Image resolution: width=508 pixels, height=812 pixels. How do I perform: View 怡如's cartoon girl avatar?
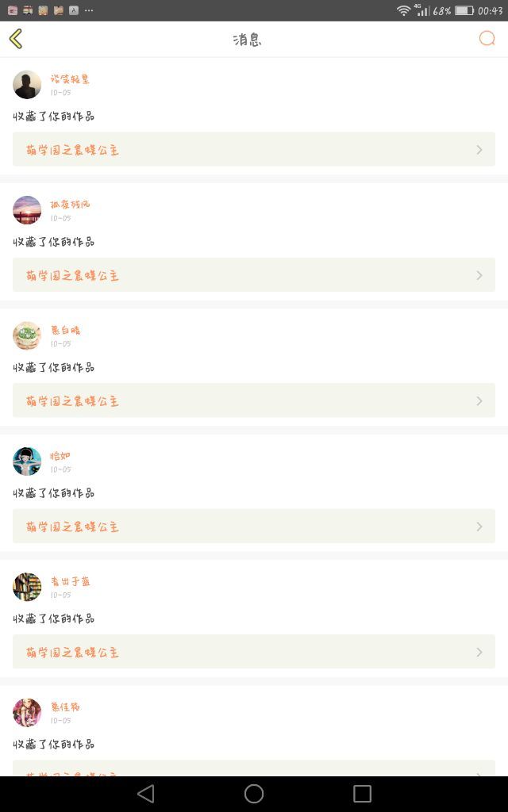(27, 462)
